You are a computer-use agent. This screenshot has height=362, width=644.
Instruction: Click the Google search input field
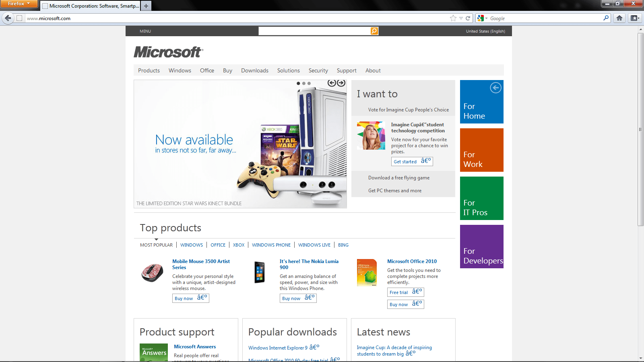pyautogui.click(x=546, y=18)
